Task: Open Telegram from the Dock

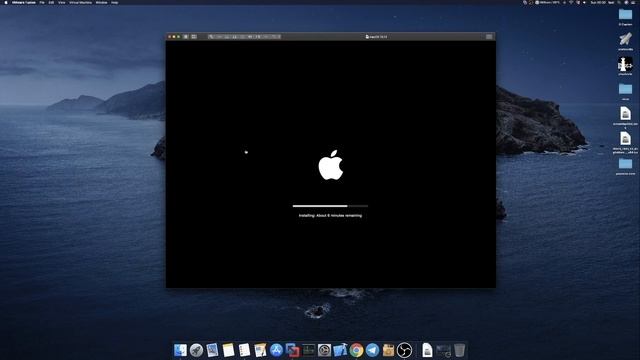Action: coord(372,350)
